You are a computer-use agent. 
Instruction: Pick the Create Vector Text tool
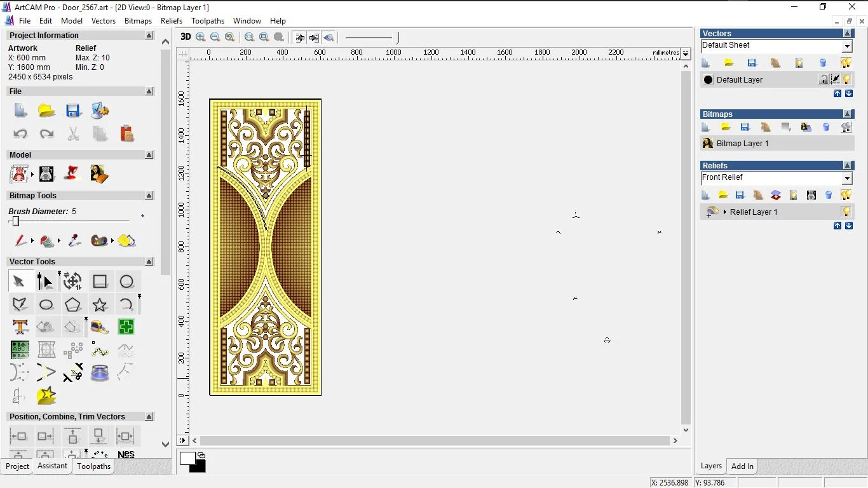[20, 327]
